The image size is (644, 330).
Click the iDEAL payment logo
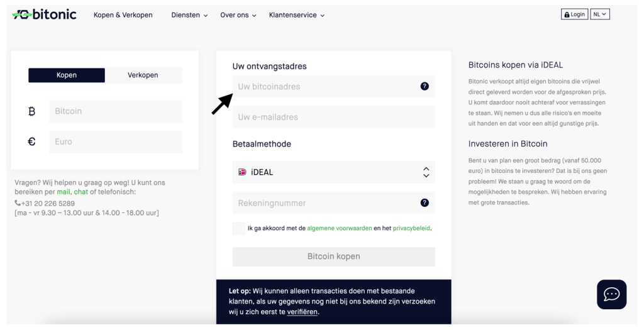pyautogui.click(x=242, y=172)
